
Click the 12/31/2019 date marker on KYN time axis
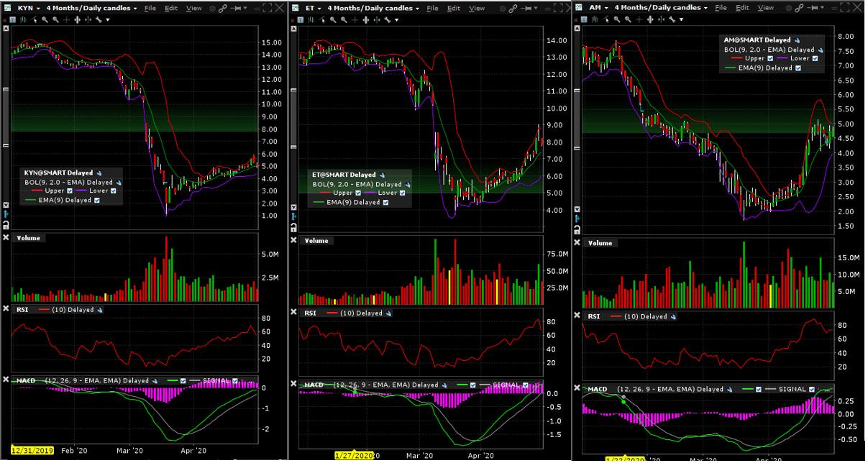click(x=31, y=450)
